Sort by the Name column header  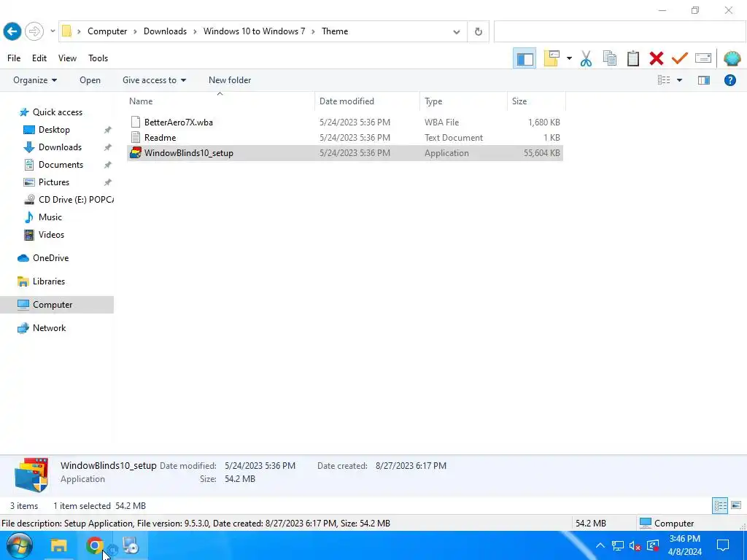(220, 101)
